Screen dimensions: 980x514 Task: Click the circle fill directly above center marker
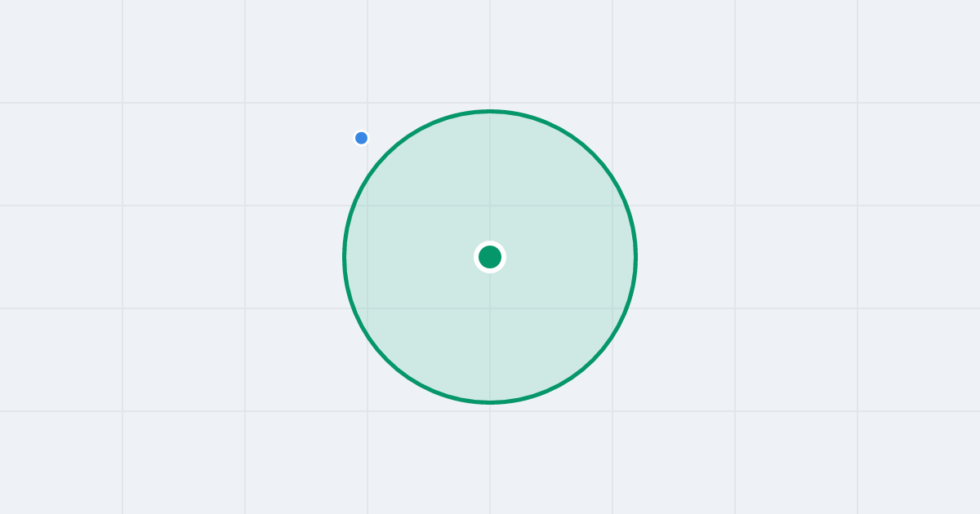(x=490, y=179)
